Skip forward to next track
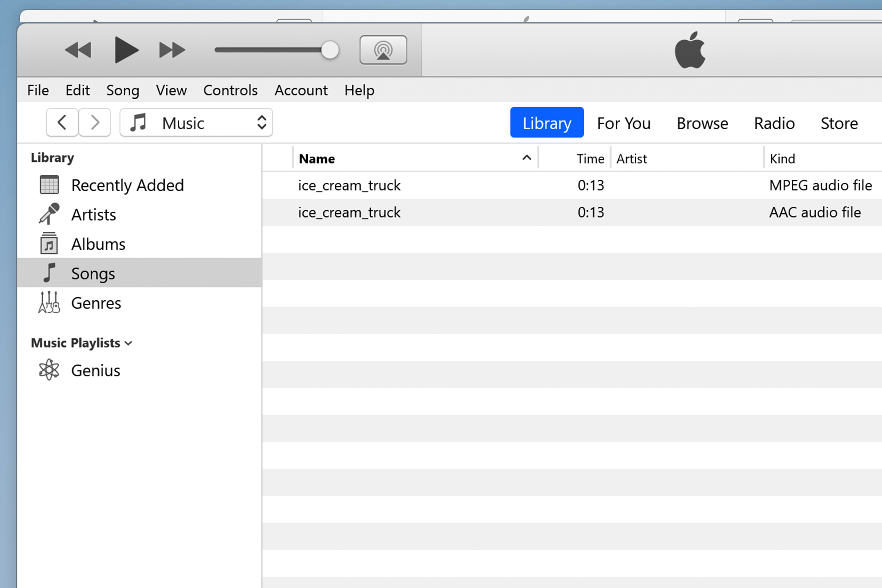 coord(172,50)
